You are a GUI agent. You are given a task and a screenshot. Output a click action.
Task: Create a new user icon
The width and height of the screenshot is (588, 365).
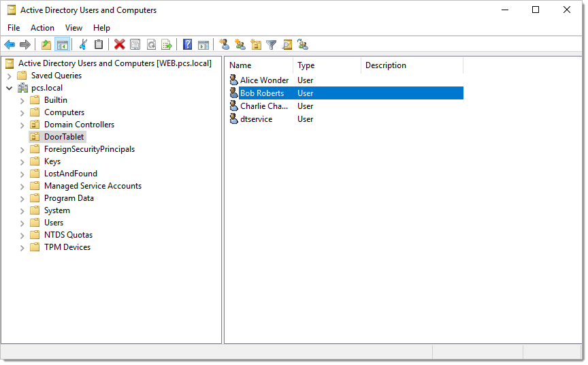click(x=225, y=45)
